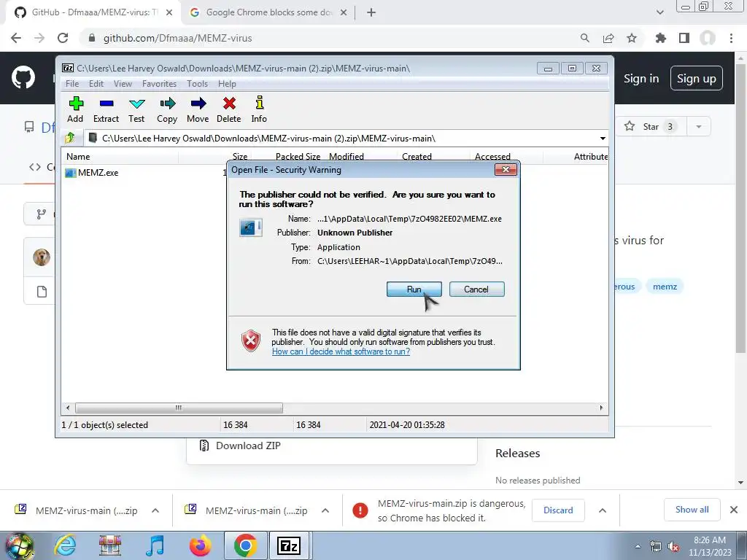Click the horizontal scrollbar left arrow

click(x=68, y=408)
